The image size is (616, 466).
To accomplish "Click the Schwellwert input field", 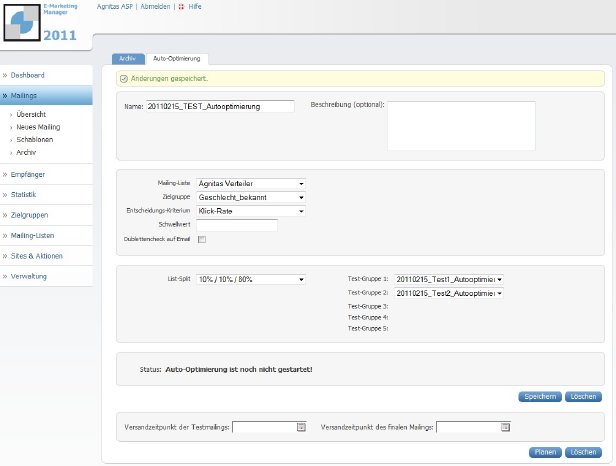I will coord(237,225).
